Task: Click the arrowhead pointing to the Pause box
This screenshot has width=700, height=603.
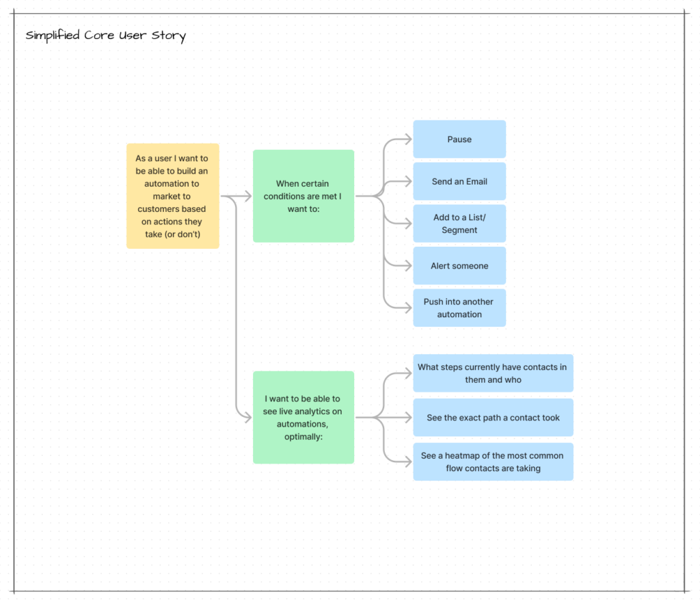Action: tap(407, 139)
